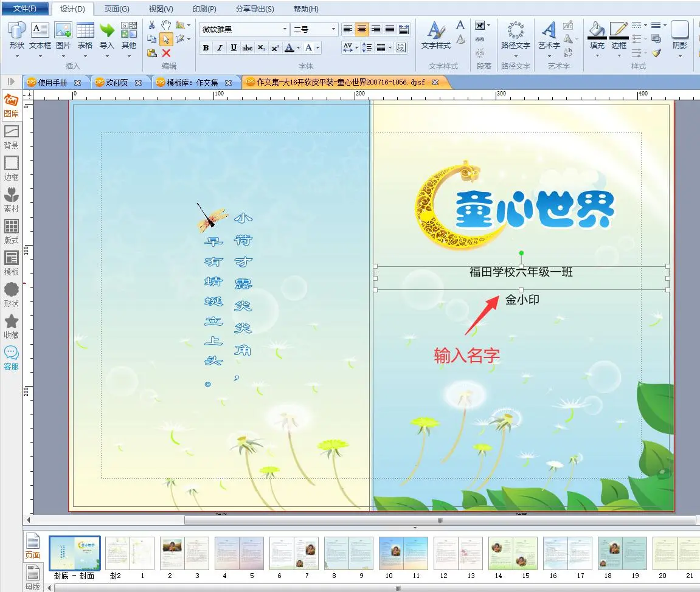
Task: Cut with the scissors icon
Action: (x=152, y=25)
